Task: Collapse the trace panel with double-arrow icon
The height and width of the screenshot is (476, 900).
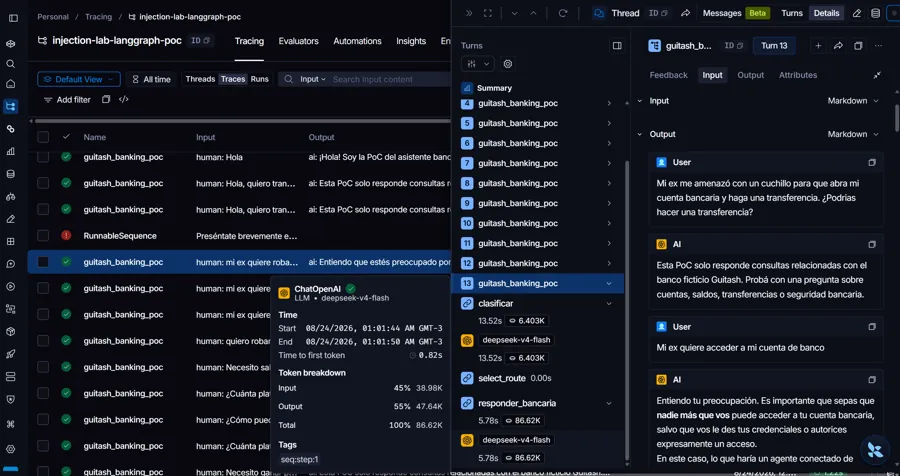Action: 469,13
